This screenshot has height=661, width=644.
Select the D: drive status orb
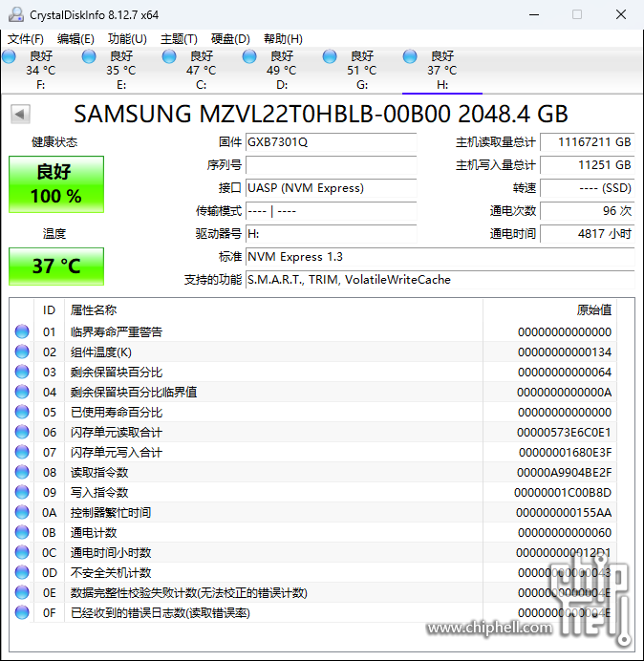pyautogui.click(x=249, y=56)
